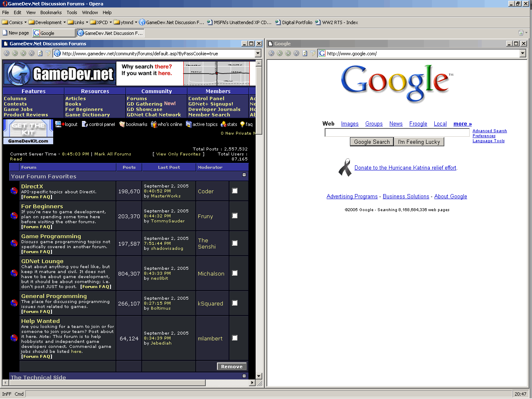Click the forum stats icon
Image resolution: width=532 pixels, height=399 pixels.
click(x=223, y=124)
